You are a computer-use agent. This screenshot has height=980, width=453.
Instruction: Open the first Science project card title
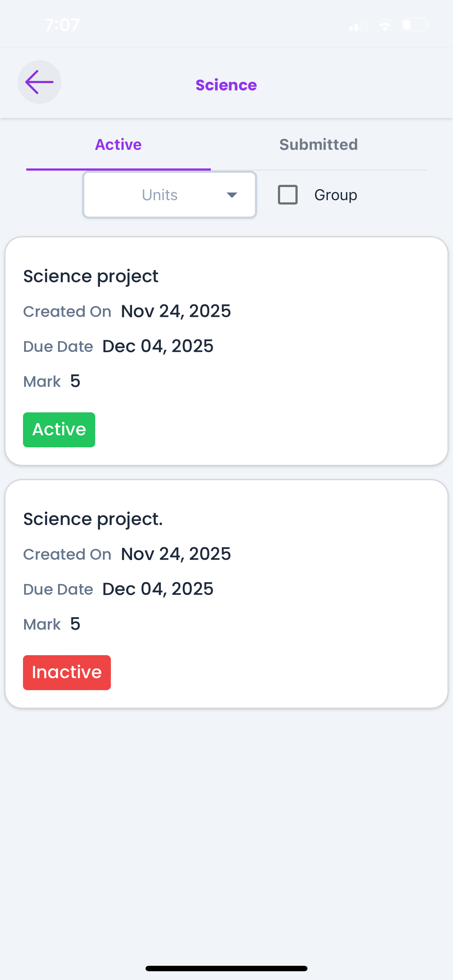[x=90, y=276]
